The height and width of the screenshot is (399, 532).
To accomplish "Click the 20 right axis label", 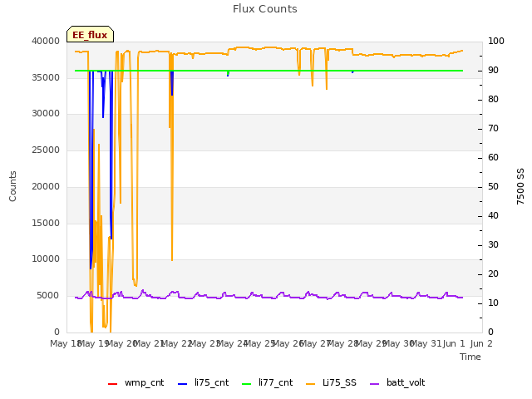I will coord(493,273).
